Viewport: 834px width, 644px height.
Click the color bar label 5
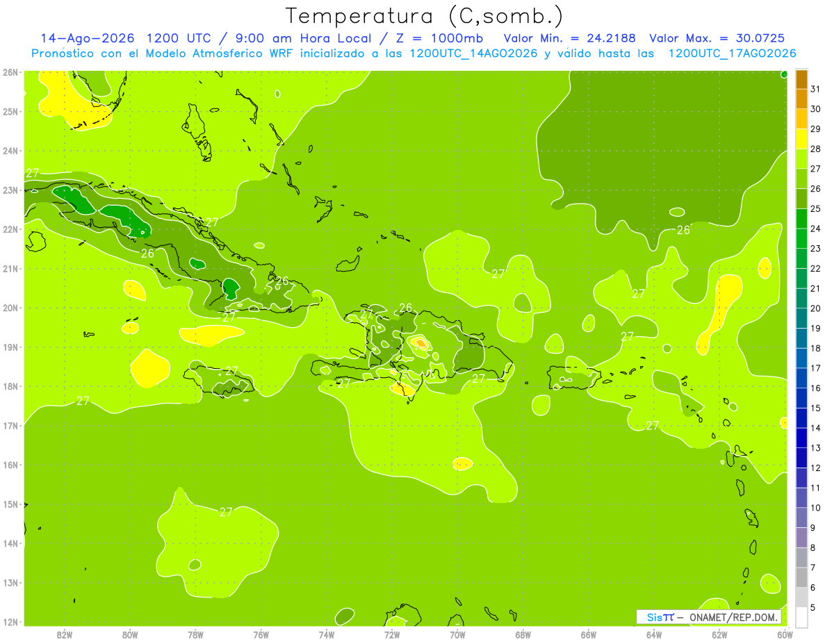coord(813,608)
